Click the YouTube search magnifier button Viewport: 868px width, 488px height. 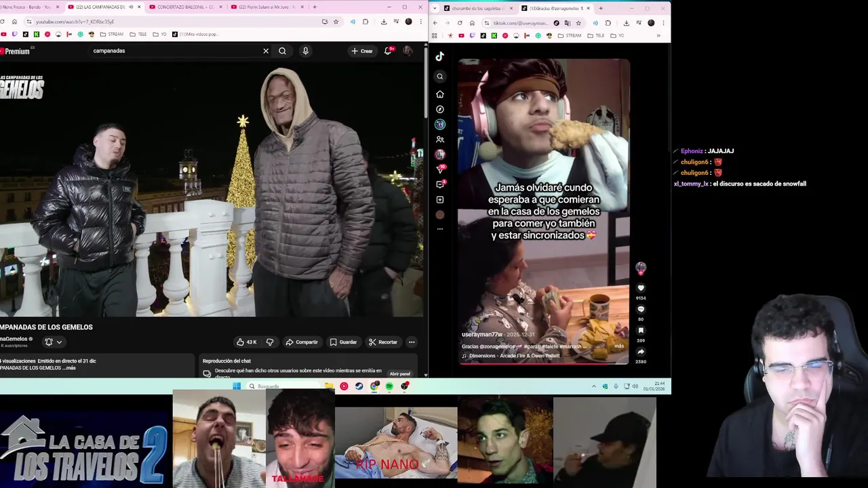[x=282, y=51]
